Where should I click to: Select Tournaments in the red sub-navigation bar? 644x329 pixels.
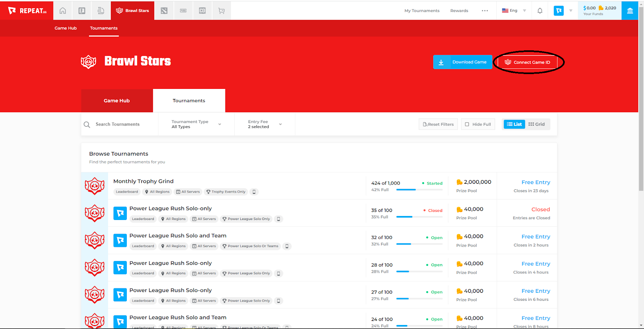point(104,28)
